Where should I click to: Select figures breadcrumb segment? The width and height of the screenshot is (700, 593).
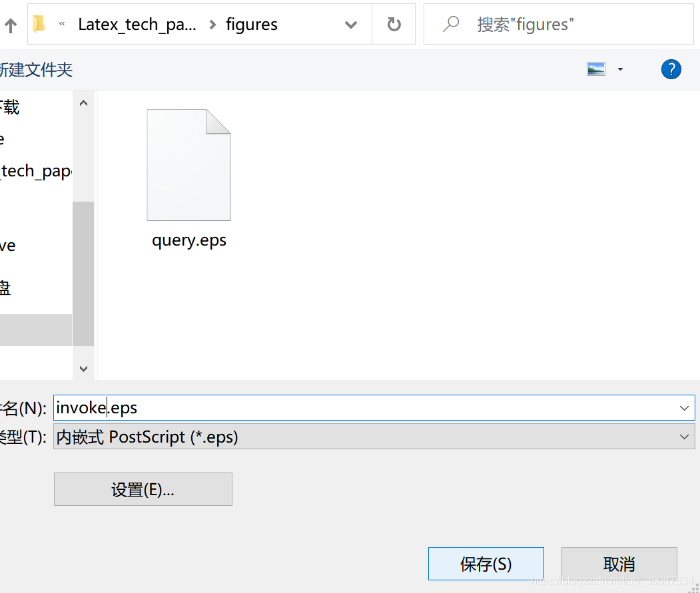tap(252, 24)
